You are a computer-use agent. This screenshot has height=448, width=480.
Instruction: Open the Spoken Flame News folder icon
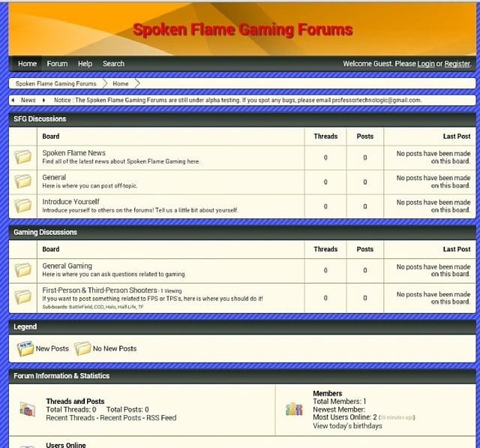point(23,157)
